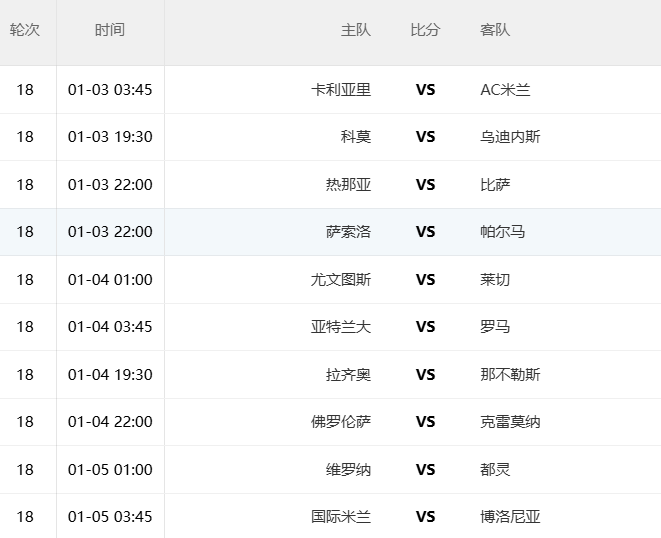
Task: Click the 那不勒斯 team name
Action: coord(510,375)
